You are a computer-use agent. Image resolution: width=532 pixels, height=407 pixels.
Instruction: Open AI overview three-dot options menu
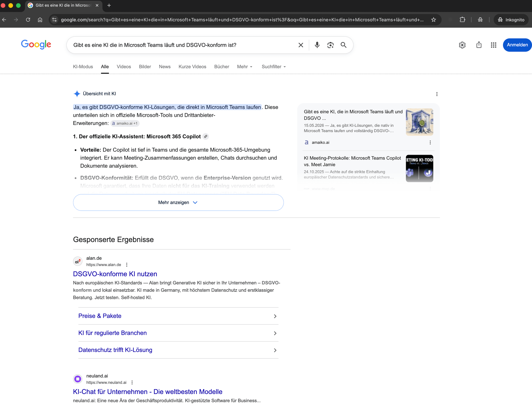pos(437,94)
